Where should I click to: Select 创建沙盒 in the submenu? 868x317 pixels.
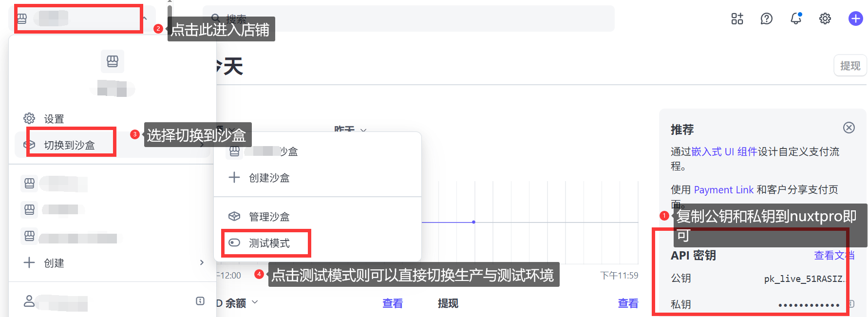(x=269, y=178)
